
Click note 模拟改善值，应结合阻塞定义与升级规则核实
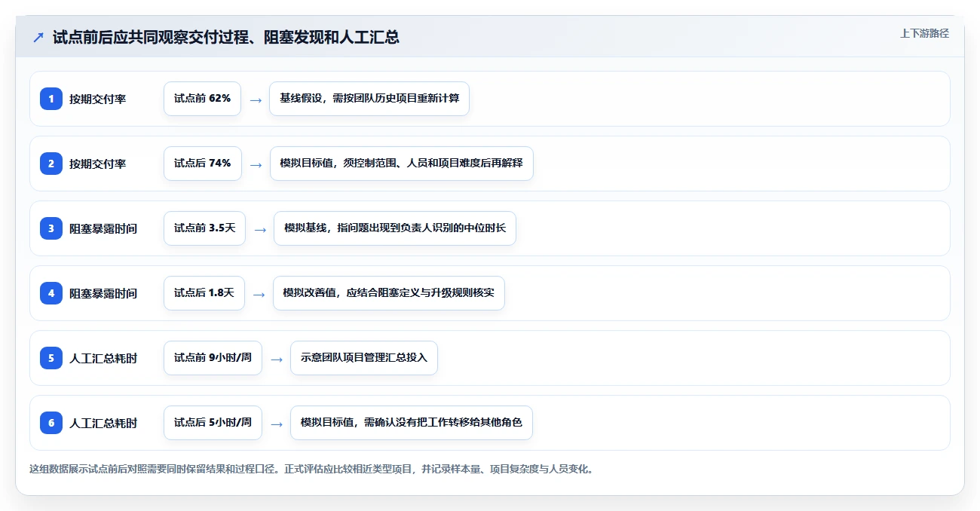389,293
